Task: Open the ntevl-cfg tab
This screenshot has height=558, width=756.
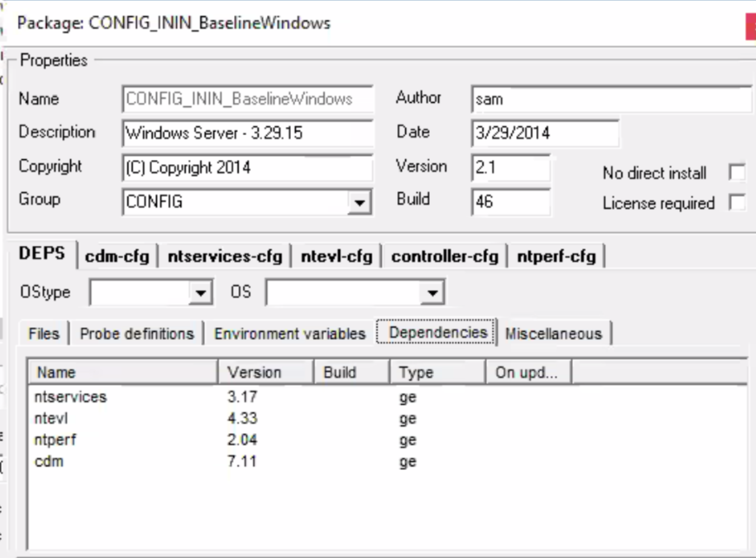Action: pos(337,257)
